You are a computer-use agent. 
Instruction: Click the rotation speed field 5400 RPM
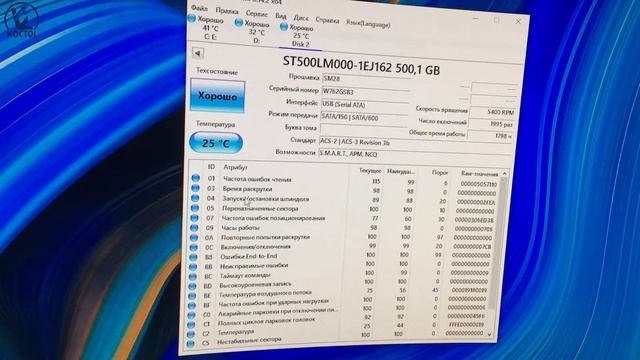[493, 112]
